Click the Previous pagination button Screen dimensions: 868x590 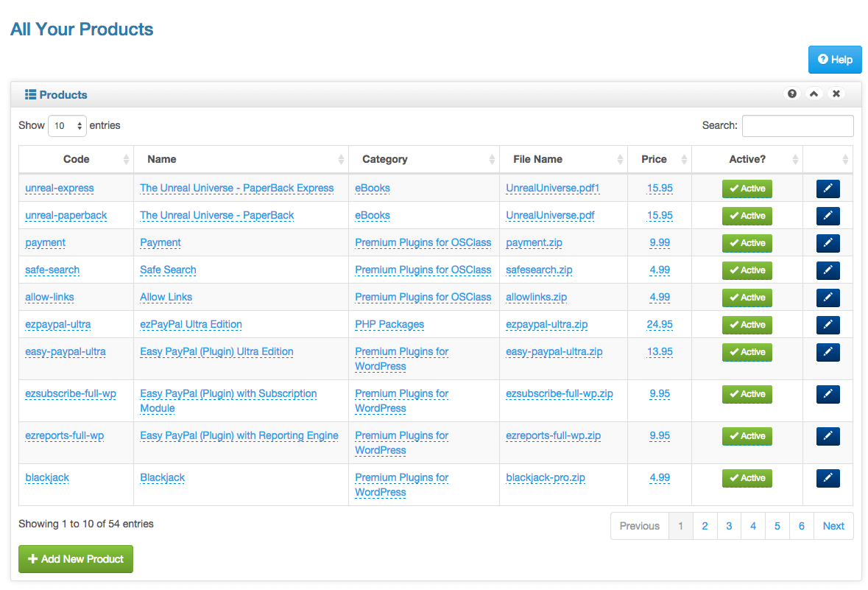639,526
